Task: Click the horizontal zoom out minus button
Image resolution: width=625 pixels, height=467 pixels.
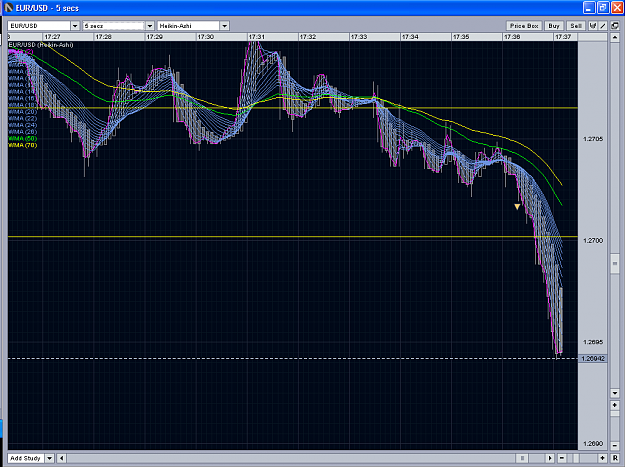Action: tap(562, 458)
